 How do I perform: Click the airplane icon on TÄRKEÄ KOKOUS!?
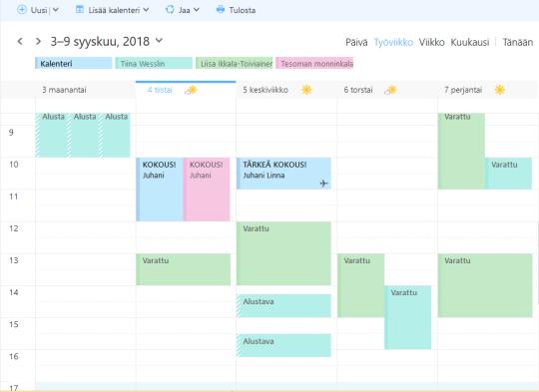pyautogui.click(x=323, y=184)
